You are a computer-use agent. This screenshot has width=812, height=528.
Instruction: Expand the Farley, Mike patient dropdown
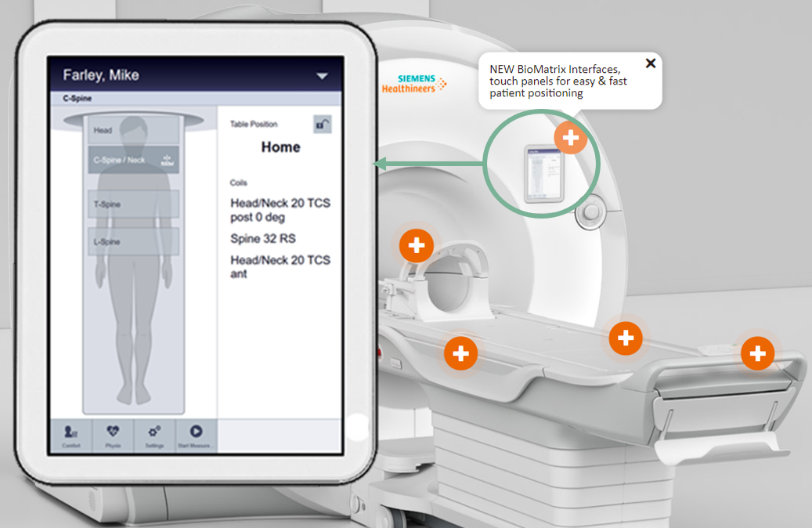(322, 76)
